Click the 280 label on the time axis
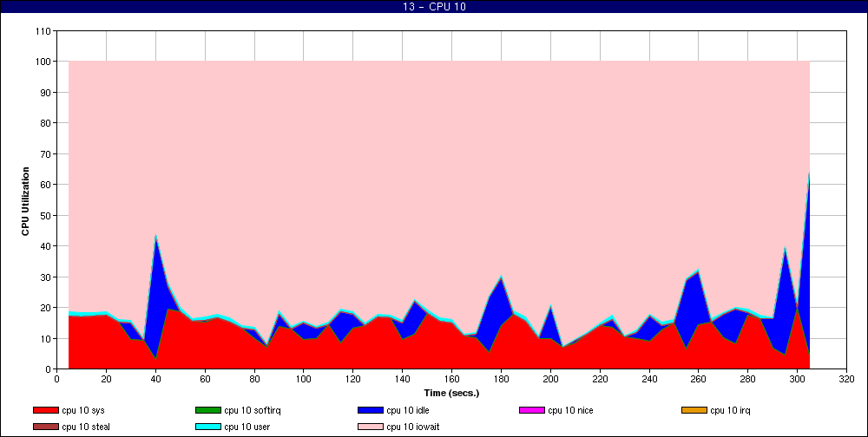This screenshot has height=437, width=868. (748, 379)
